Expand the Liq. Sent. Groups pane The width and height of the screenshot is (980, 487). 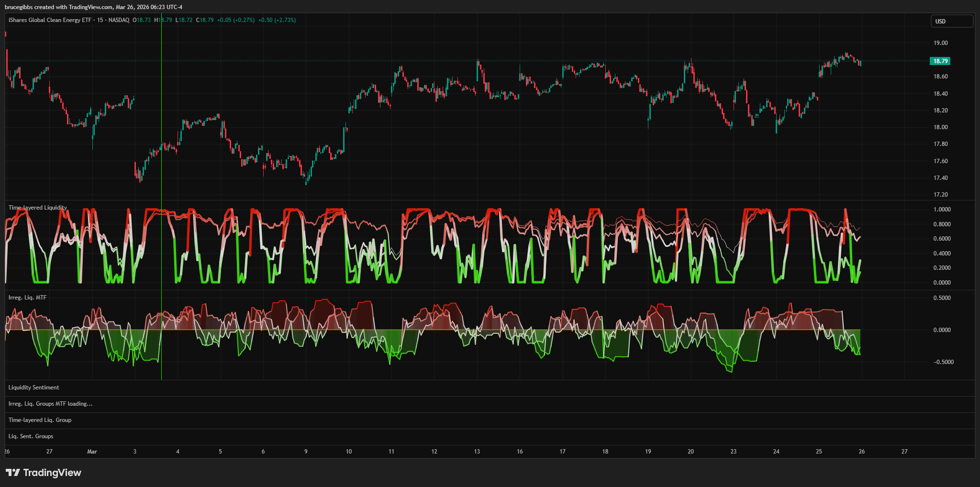click(31, 436)
